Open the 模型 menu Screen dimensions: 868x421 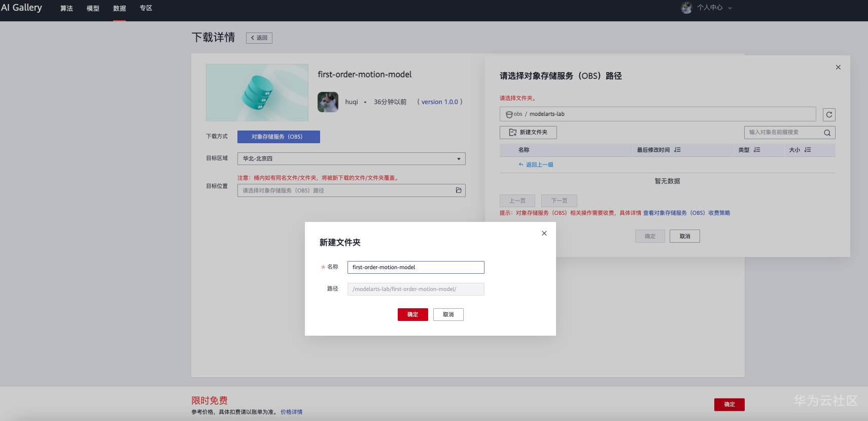pos(93,8)
